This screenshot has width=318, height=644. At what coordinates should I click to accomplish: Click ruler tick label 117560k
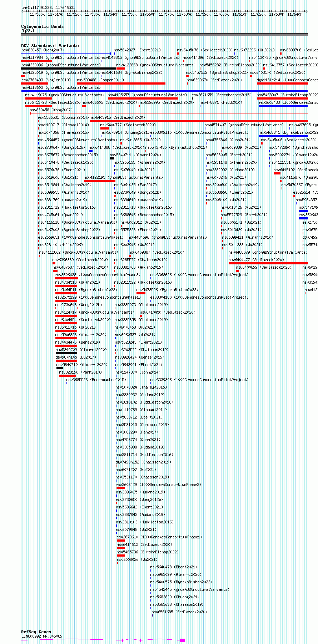(x=148, y=14)
